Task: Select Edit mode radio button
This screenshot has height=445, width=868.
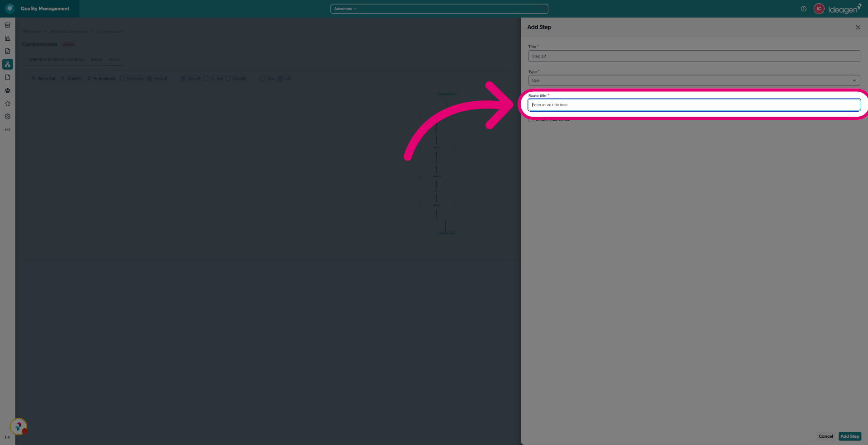Action: click(x=280, y=78)
